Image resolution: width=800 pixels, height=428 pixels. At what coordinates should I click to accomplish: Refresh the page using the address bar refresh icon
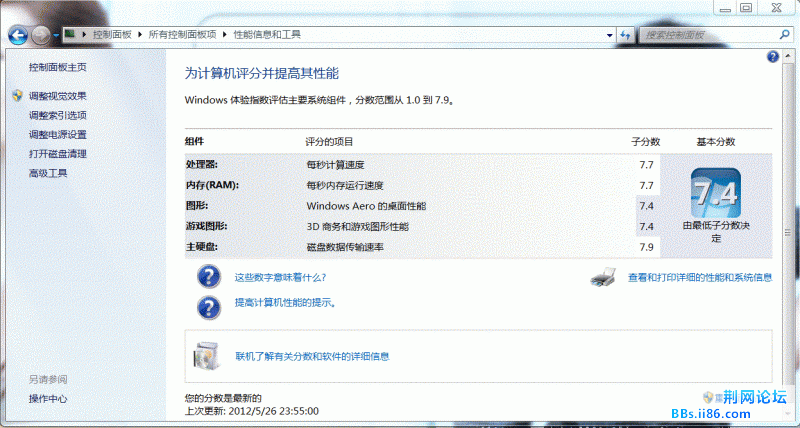(626, 35)
